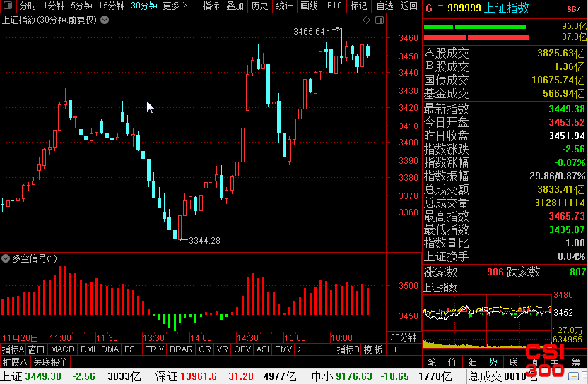Open the 指标 indicator menu
588x384 pixels.
click(211, 6)
